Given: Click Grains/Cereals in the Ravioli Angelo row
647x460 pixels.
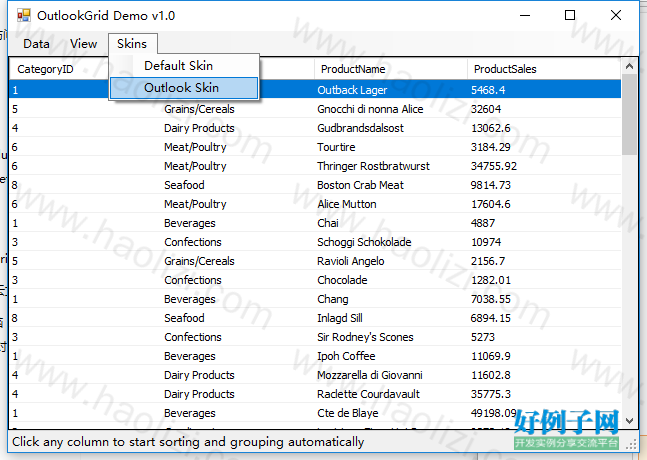Looking at the screenshot, I should point(199,261).
